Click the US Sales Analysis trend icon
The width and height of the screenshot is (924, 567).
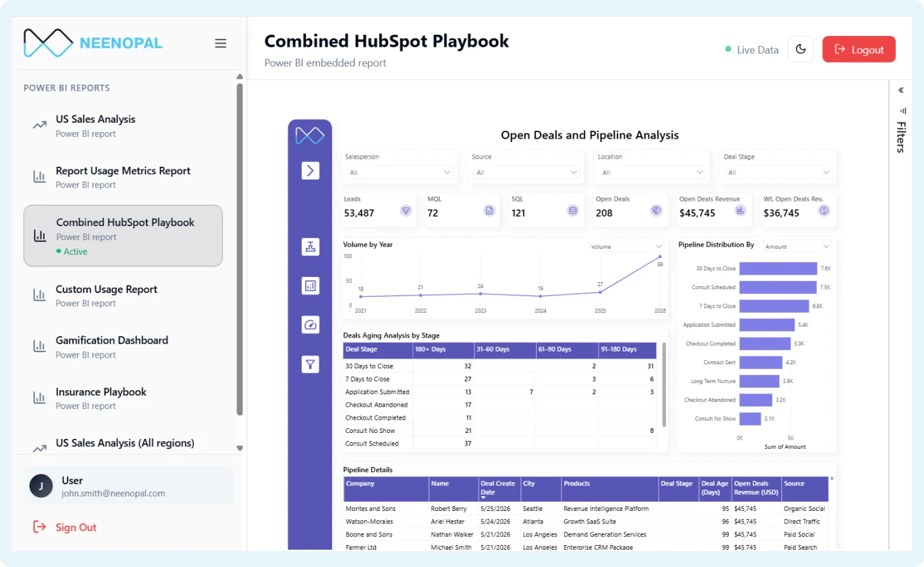[x=39, y=125]
